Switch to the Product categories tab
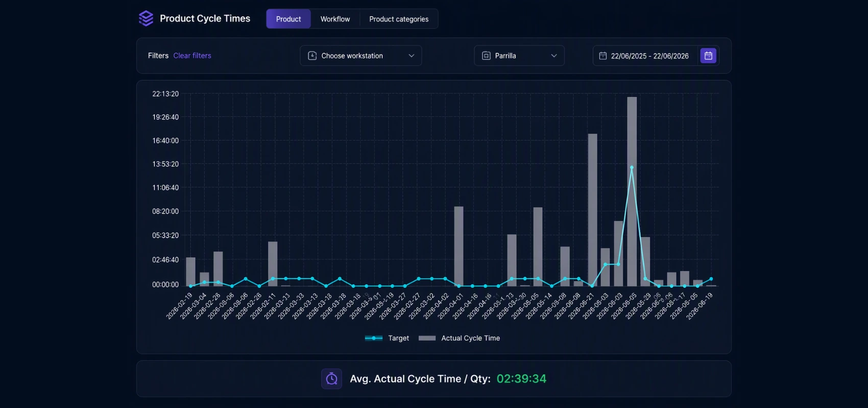This screenshot has height=408, width=868. pos(399,19)
